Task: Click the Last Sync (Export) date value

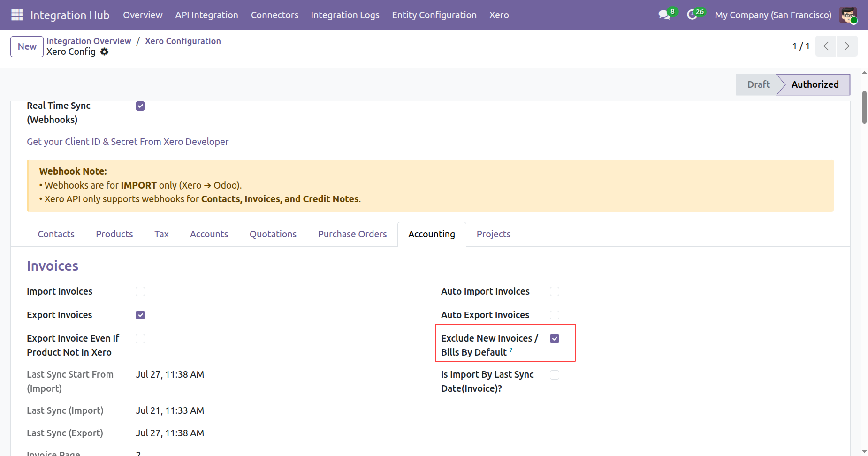Action: [x=170, y=433]
